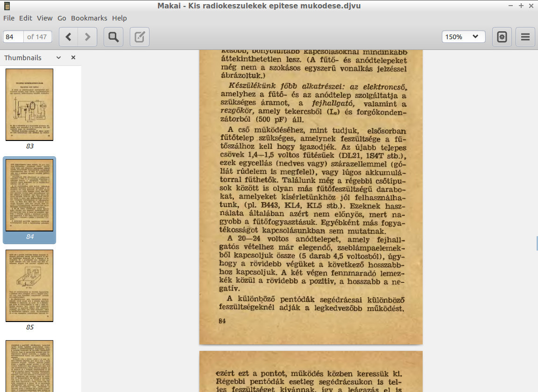Go to the next page arrow
The width and height of the screenshot is (538, 392).
pyautogui.click(x=87, y=37)
